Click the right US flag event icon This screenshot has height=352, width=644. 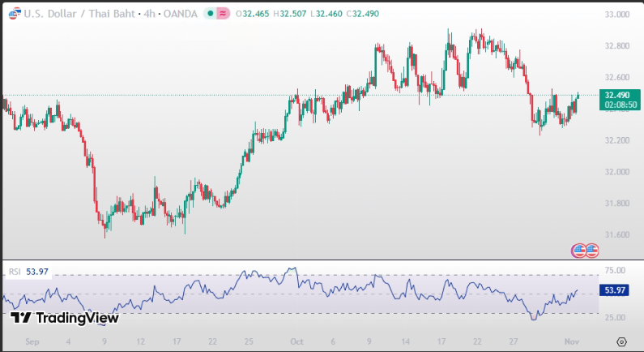[x=591, y=250]
